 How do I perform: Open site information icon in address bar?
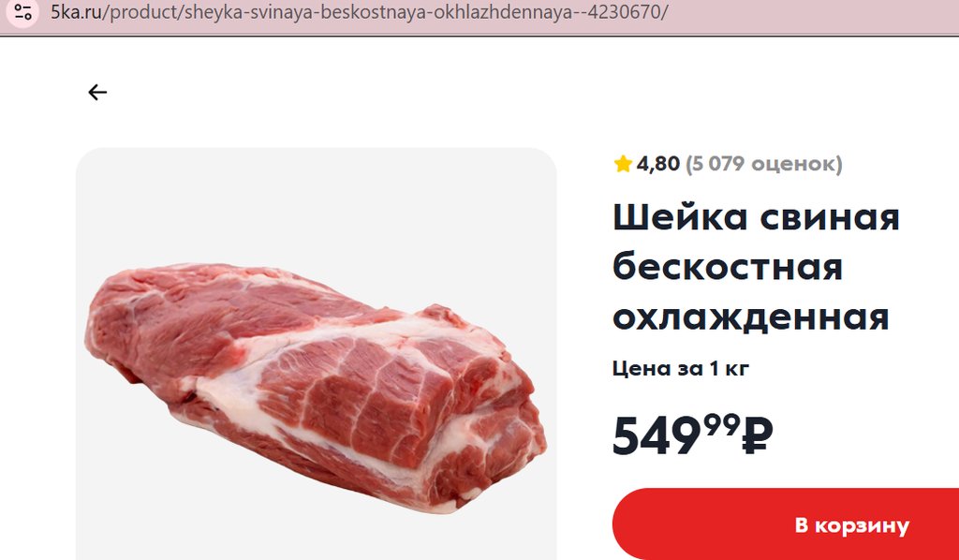coord(22,11)
